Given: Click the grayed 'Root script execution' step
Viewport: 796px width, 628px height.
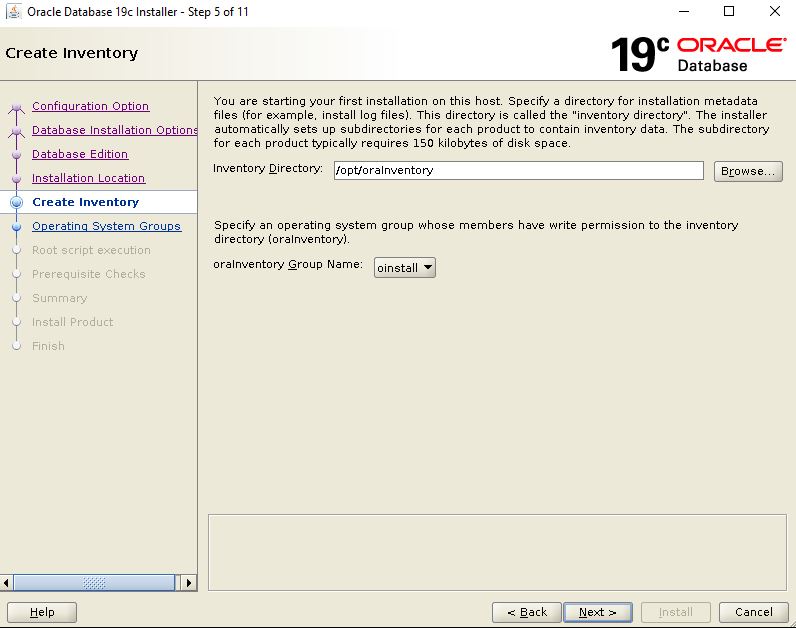Looking at the screenshot, I should point(91,250).
